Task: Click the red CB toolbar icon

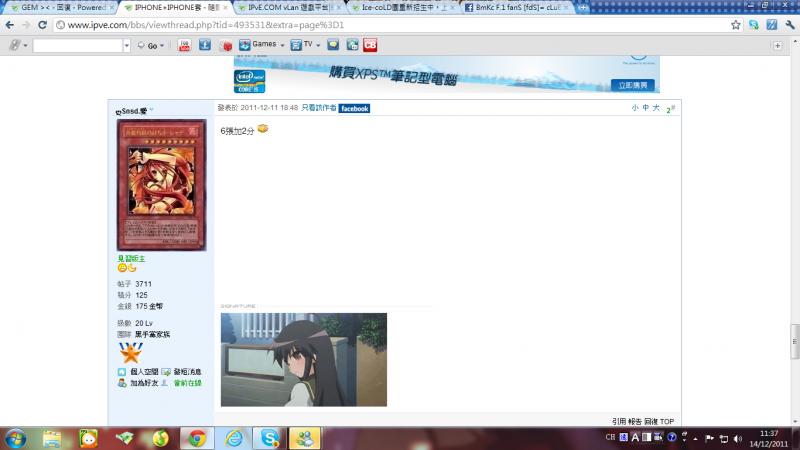Action: 370,45
